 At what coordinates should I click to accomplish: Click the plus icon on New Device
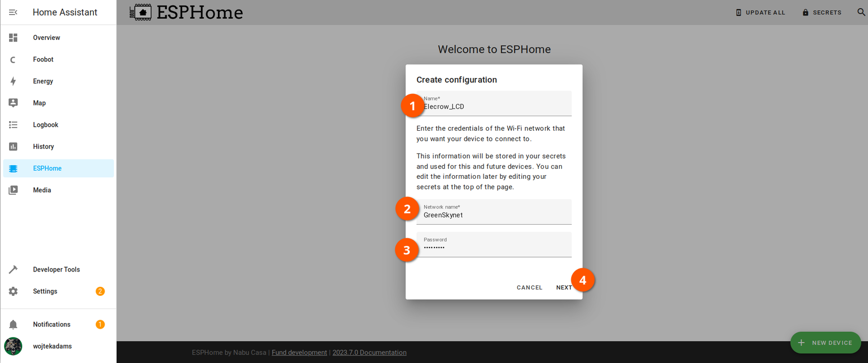[x=801, y=343]
